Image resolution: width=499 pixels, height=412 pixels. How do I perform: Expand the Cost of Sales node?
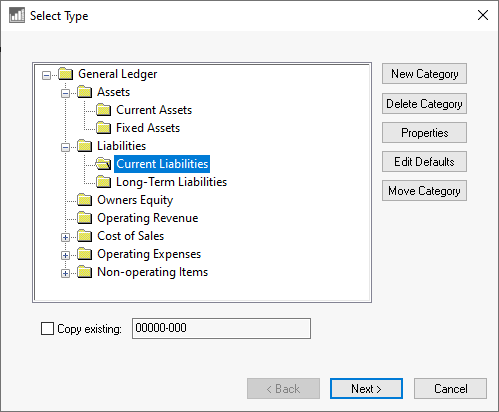click(x=66, y=237)
